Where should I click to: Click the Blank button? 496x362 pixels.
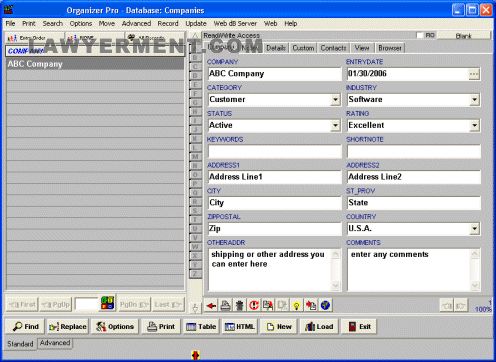click(463, 36)
